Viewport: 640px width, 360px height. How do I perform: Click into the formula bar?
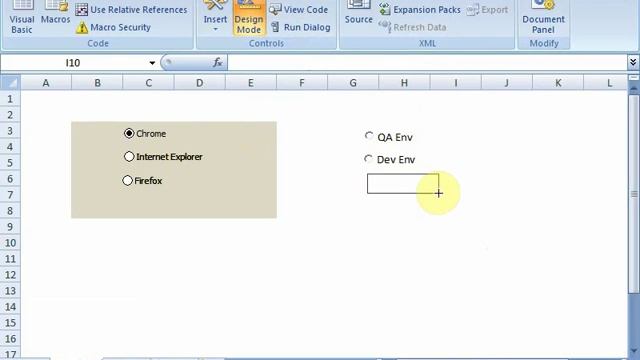pos(427,63)
